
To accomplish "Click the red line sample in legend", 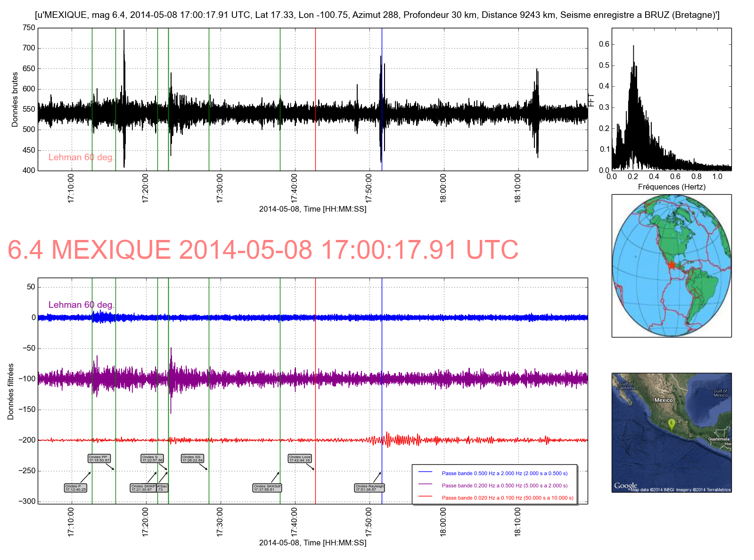I will pyautogui.click(x=425, y=497).
